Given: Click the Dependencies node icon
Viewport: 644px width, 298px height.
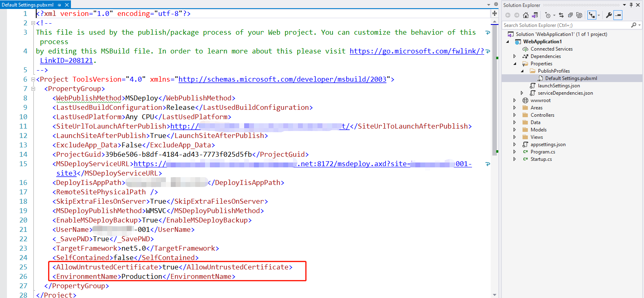Looking at the screenshot, I should point(525,56).
